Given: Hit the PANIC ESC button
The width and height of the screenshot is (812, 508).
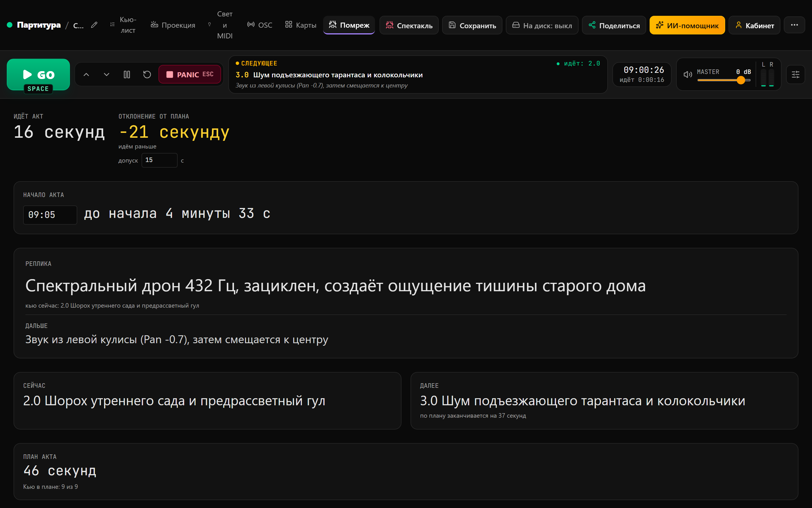Looking at the screenshot, I should click(x=190, y=74).
